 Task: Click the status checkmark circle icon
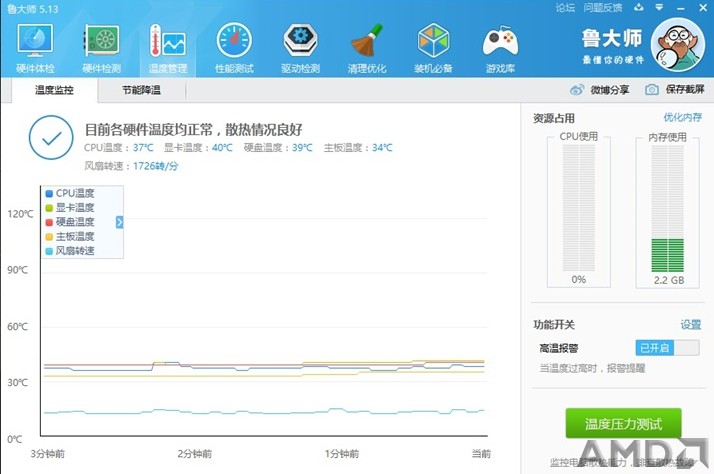point(51,138)
